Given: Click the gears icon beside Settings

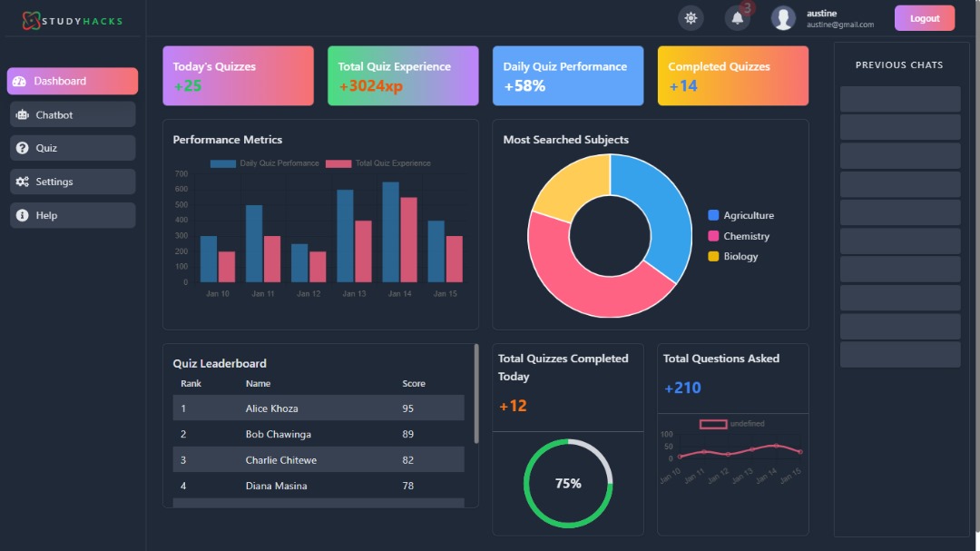Looking at the screenshot, I should (x=22, y=182).
